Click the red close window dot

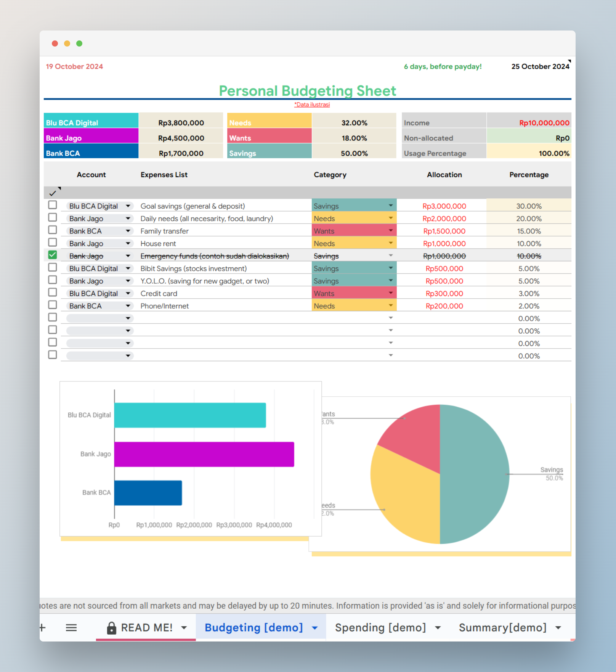55,43
